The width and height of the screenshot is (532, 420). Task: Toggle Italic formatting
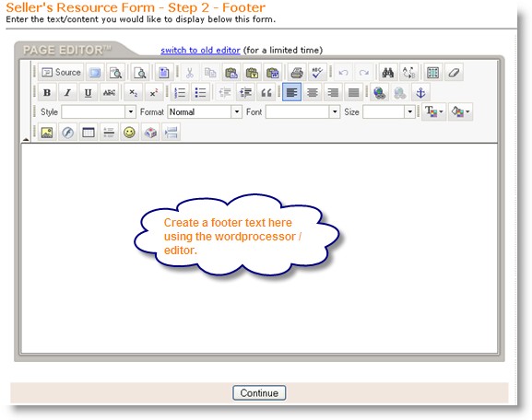pos(68,92)
